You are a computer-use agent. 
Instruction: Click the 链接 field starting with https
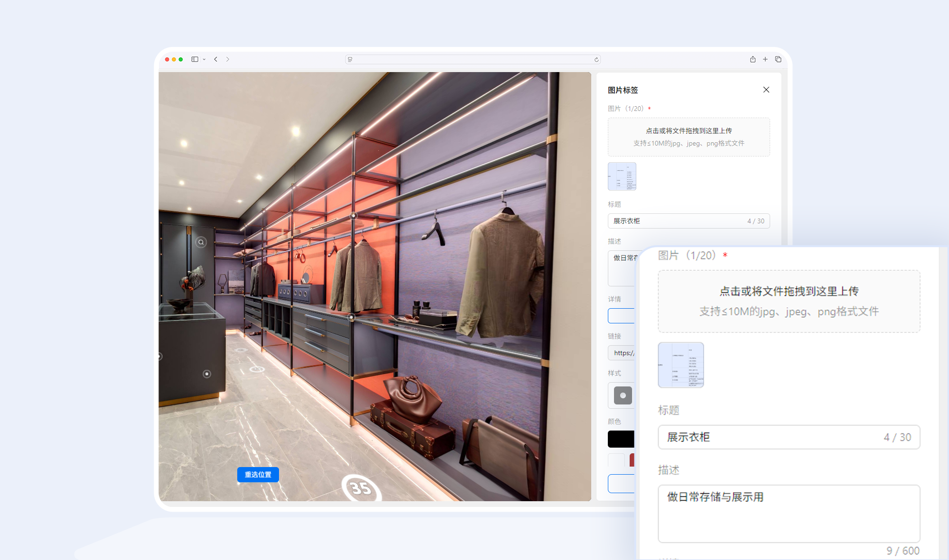[621, 353]
